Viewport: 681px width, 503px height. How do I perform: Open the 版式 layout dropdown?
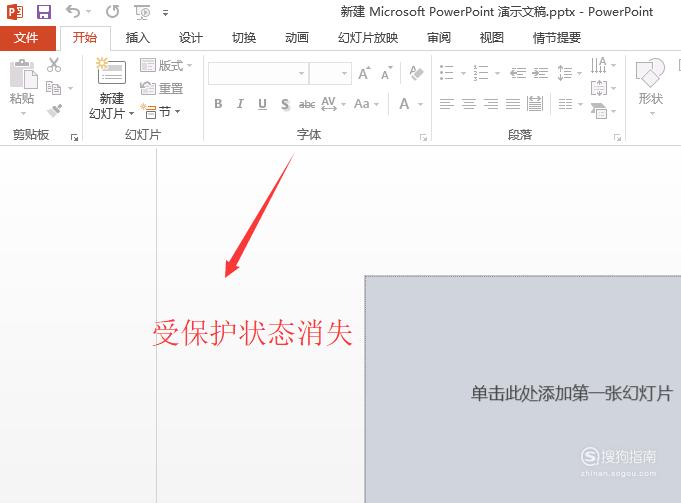click(166, 66)
